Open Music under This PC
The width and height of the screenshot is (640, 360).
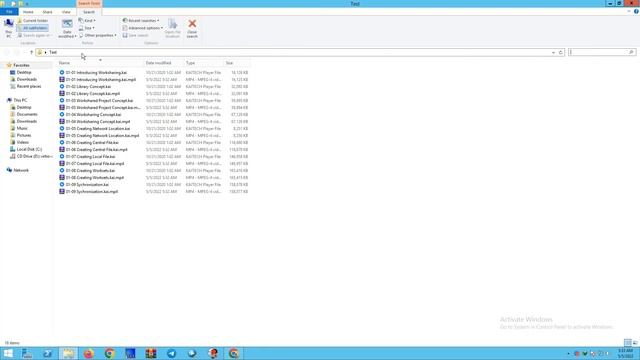point(22,128)
